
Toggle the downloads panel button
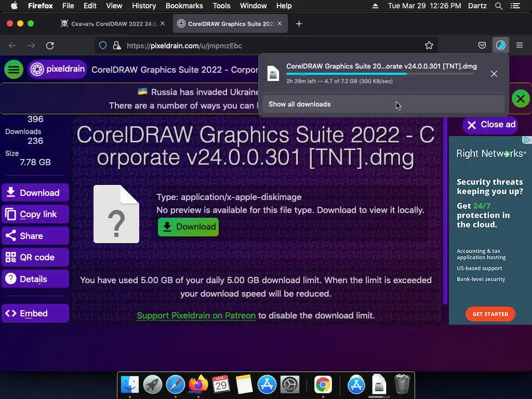(x=501, y=46)
